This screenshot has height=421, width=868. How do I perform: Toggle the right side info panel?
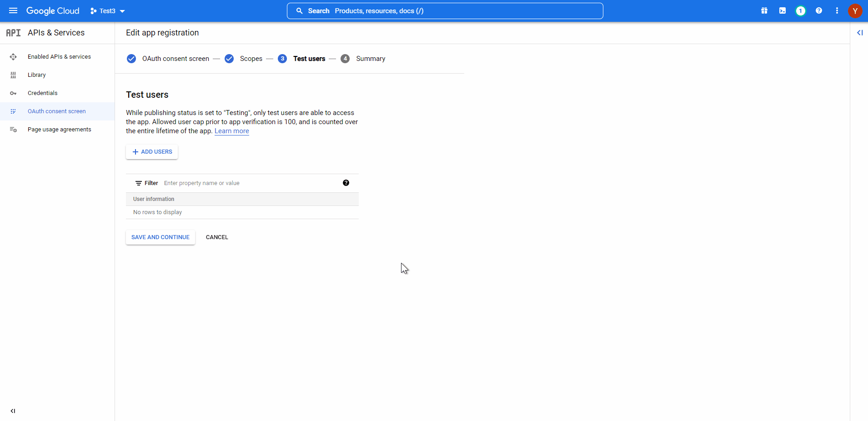pyautogui.click(x=860, y=33)
